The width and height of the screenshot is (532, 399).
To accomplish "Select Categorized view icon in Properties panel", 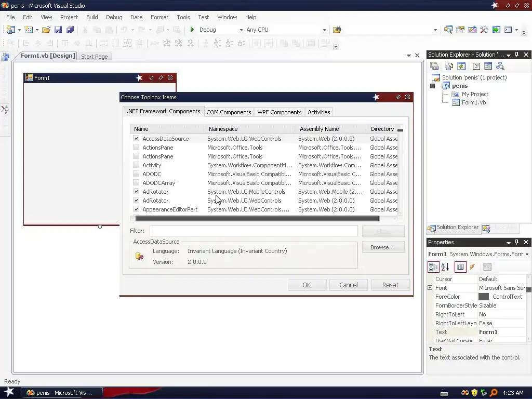I will [x=433, y=267].
